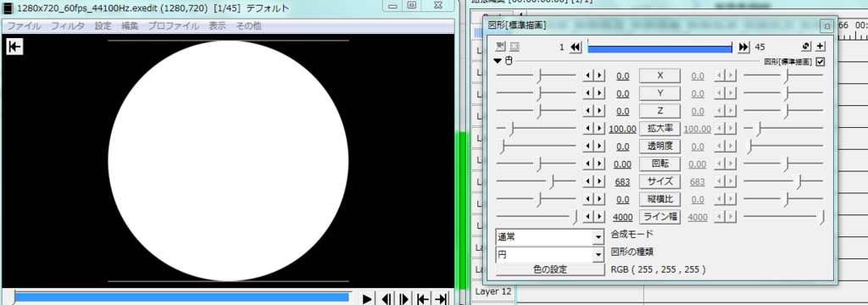Click the greyed camera icon in the 図形 dialog

point(500,47)
